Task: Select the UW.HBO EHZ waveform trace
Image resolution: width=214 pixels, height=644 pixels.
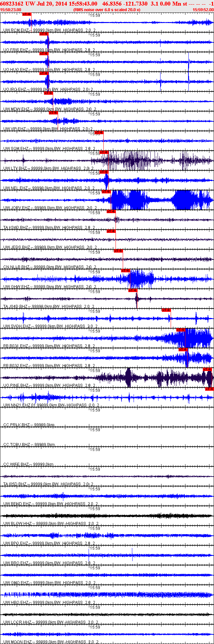Action: pos(107,595)
